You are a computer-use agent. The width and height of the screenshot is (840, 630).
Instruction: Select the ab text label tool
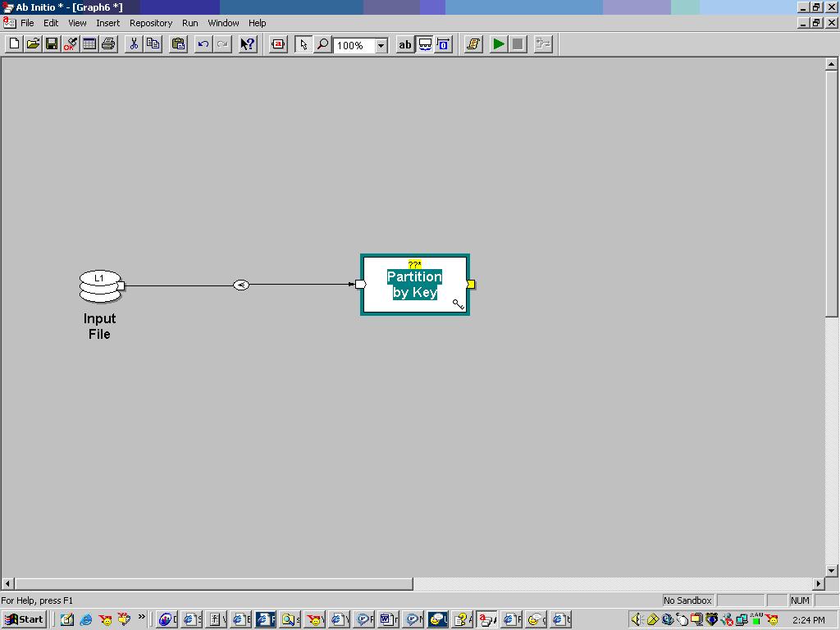404,44
